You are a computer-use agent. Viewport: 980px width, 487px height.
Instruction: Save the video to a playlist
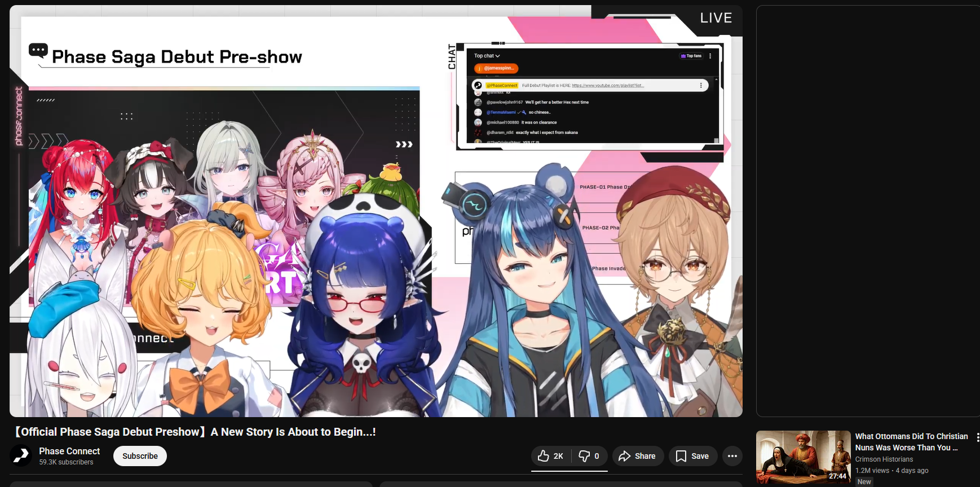(x=693, y=456)
